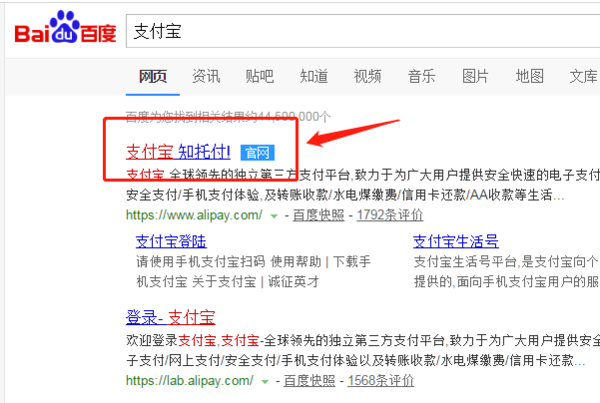Go to the 知道 tab
This screenshot has height=403, width=600.
[x=314, y=77]
